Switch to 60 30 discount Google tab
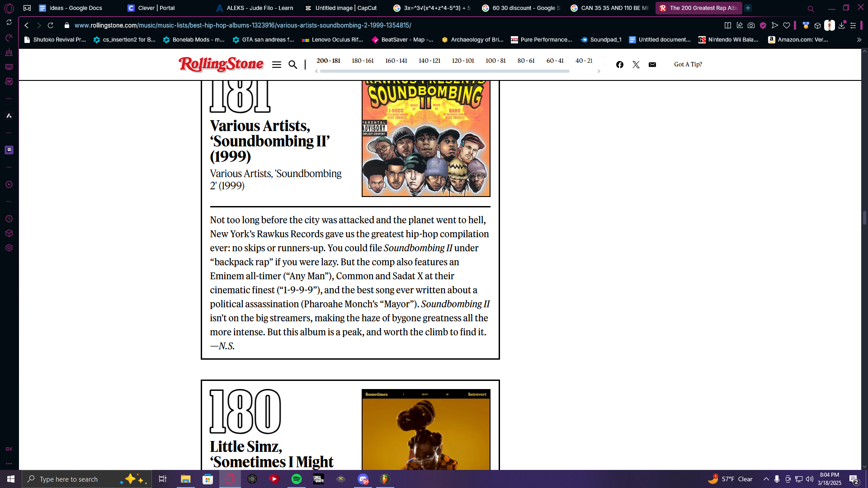The height and width of the screenshot is (488, 868). (x=521, y=8)
